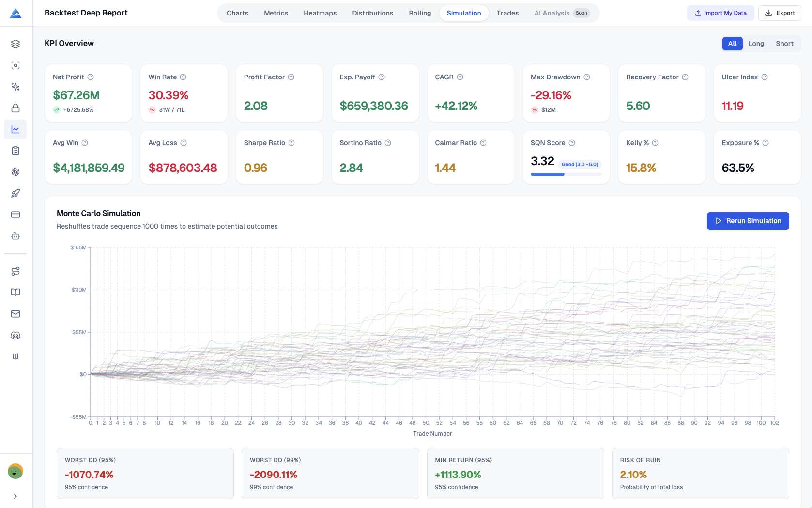The image size is (812, 508).
Task: Select the scan/search icon in the sidebar
Action: 15,65
